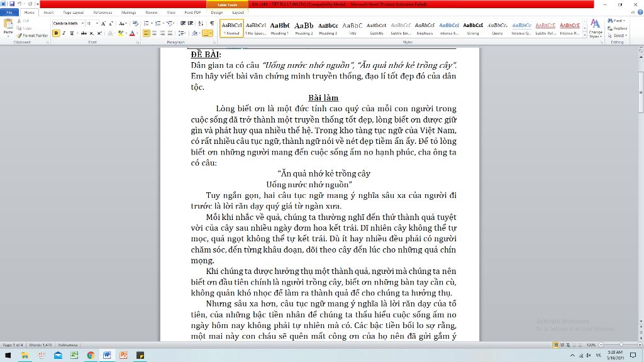644x362 pixels.
Task: Click the Words count in status bar
Action: pyautogui.click(x=40, y=345)
